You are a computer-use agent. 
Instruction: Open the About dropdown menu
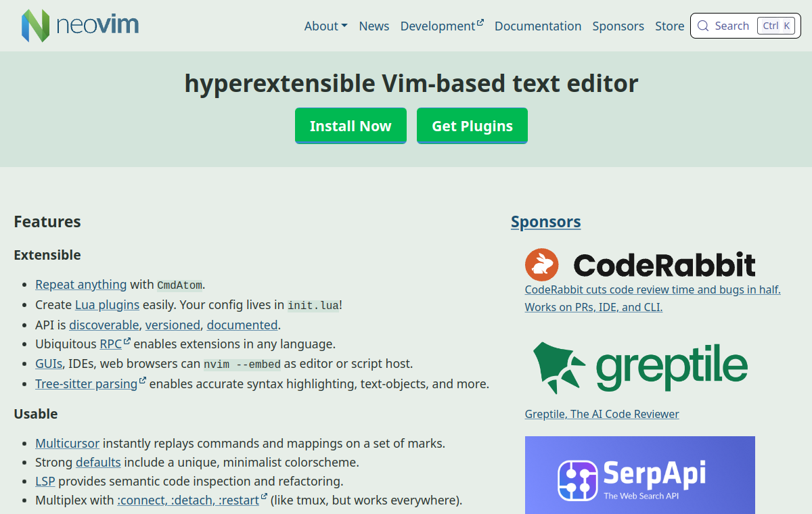point(325,26)
